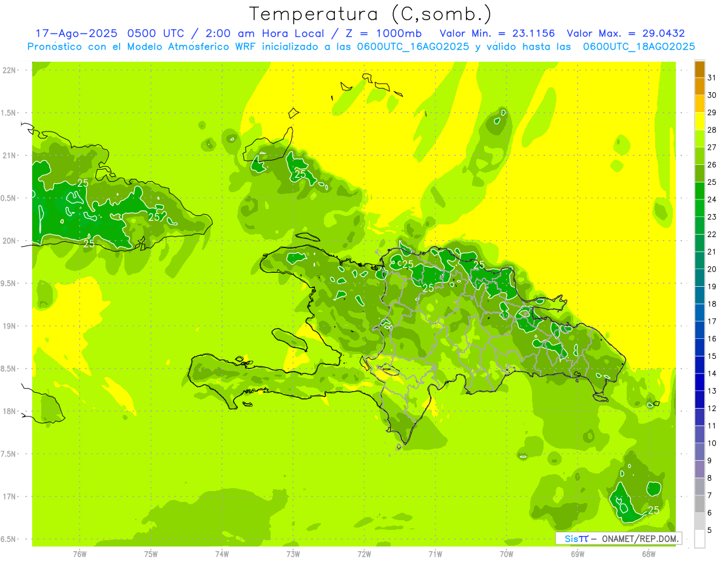Click the '19N' latitude label
This screenshot has width=728, height=562.
click(9, 326)
